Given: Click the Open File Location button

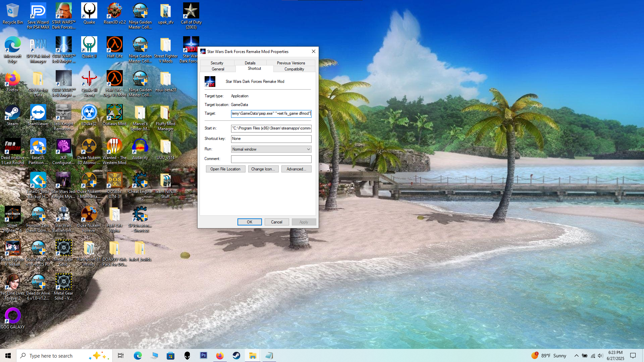Looking at the screenshot, I should pos(225,169).
